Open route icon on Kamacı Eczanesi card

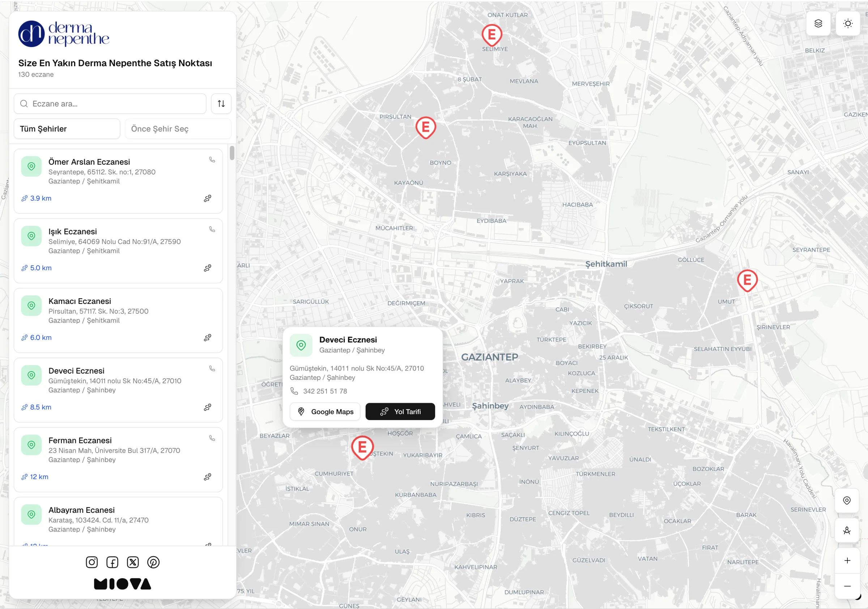click(208, 337)
